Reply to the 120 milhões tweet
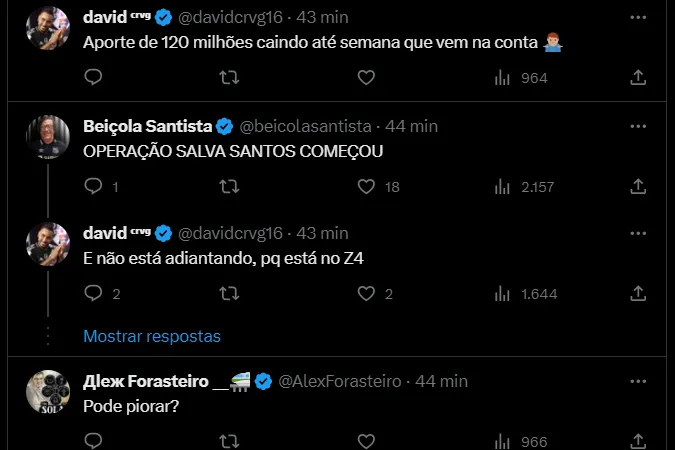This screenshot has height=450, width=675. [93, 77]
